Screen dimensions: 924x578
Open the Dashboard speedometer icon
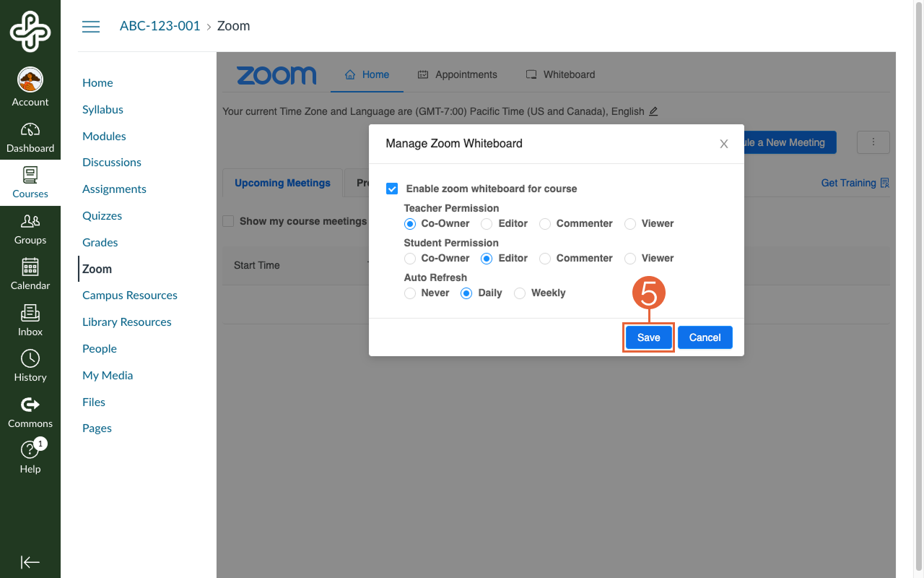click(x=30, y=130)
